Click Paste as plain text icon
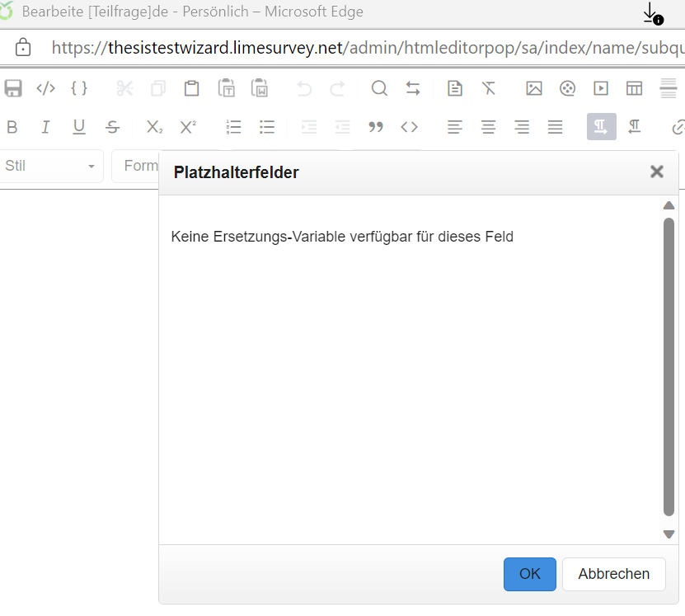This screenshot has height=616, width=685. point(227,89)
